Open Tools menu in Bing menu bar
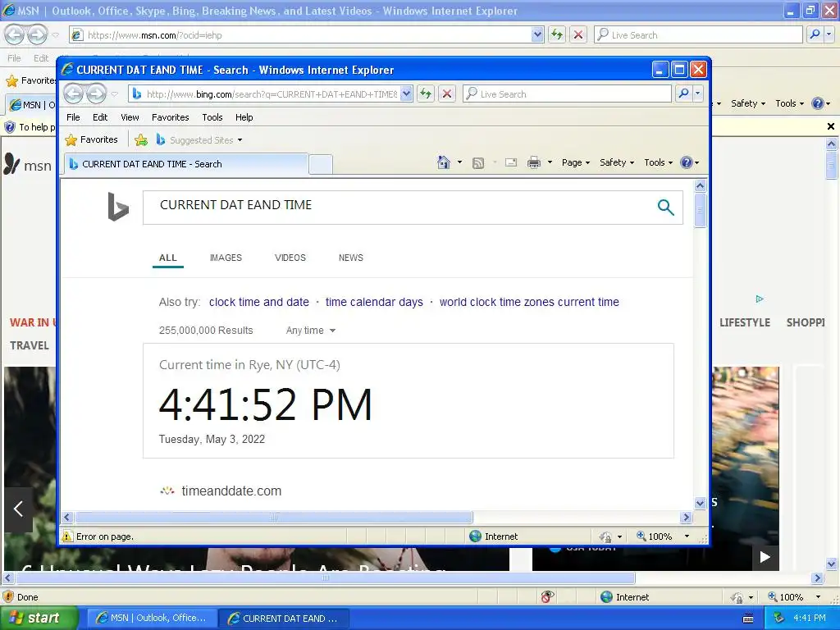Image resolution: width=840 pixels, height=630 pixels. (212, 117)
